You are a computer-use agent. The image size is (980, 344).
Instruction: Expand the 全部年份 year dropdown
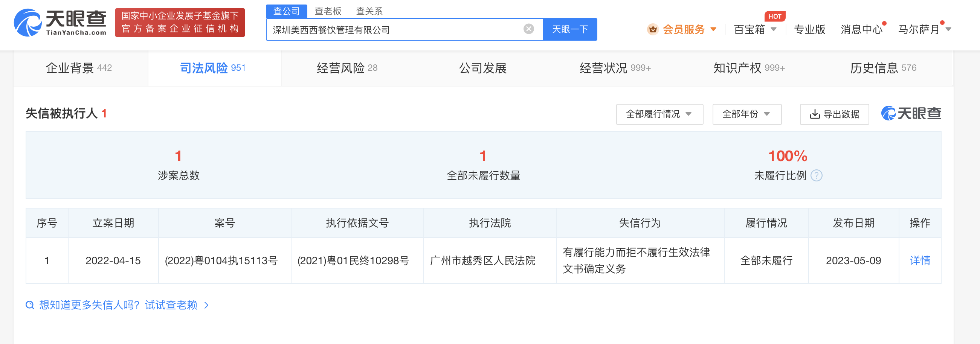[746, 114]
